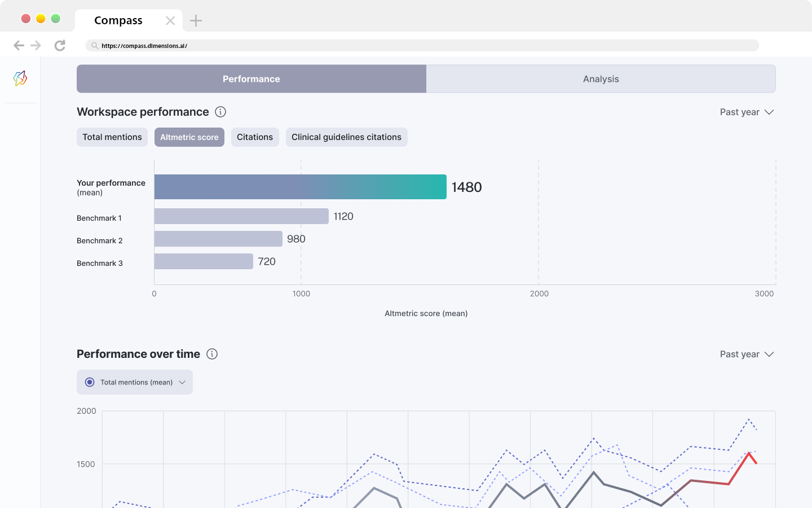812x508 pixels.
Task: Click the Benchmark 2 row label
Action: (x=100, y=240)
